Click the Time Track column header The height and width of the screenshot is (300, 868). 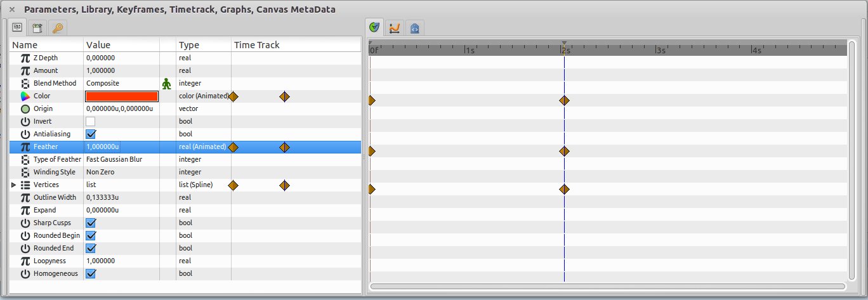pyautogui.click(x=296, y=45)
